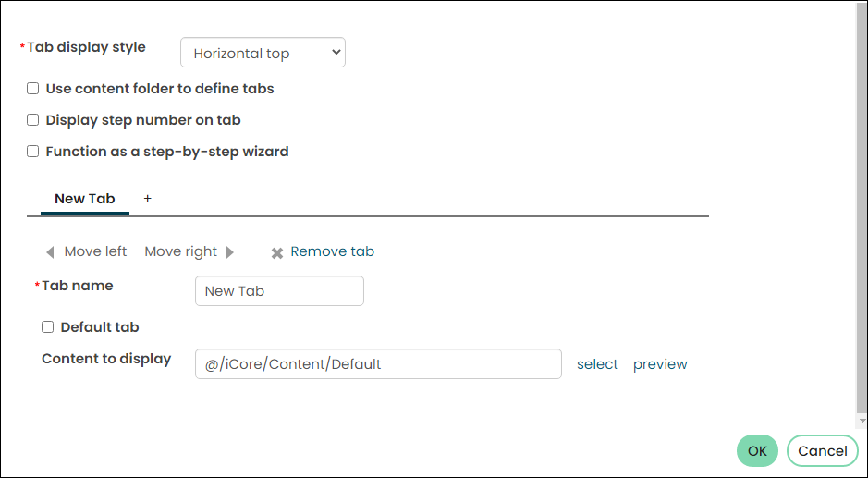Click into the Tab name field
The image size is (868, 478).
click(279, 291)
